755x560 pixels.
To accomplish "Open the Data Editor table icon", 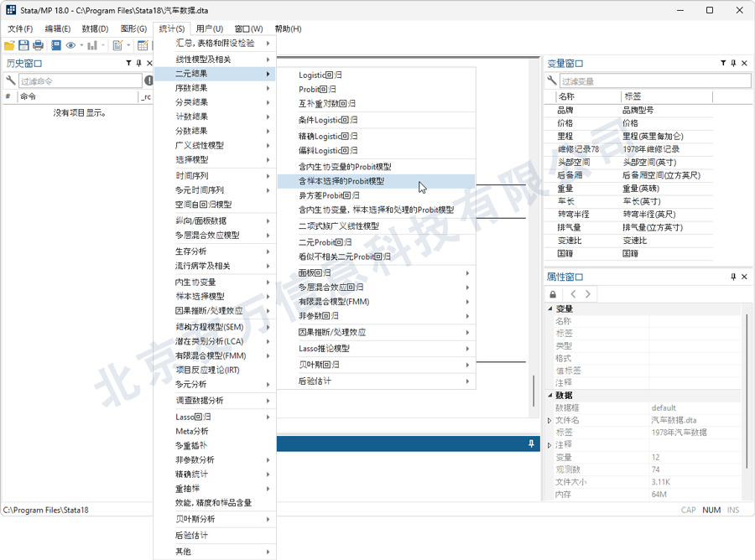I will click(x=142, y=44).
